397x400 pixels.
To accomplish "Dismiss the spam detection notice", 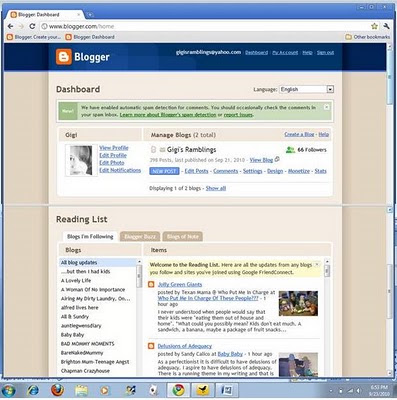I will click(x=327, y=107).
